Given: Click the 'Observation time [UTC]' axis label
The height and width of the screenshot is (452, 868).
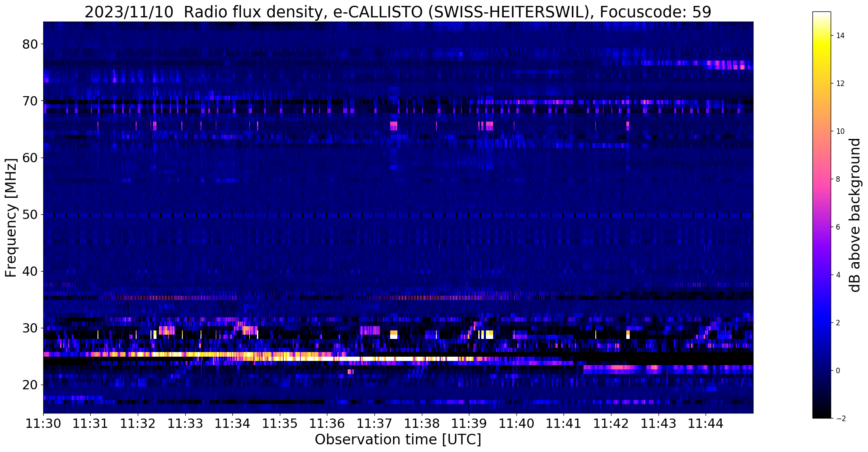Looking at the screenshot, I should pos(398,440).
